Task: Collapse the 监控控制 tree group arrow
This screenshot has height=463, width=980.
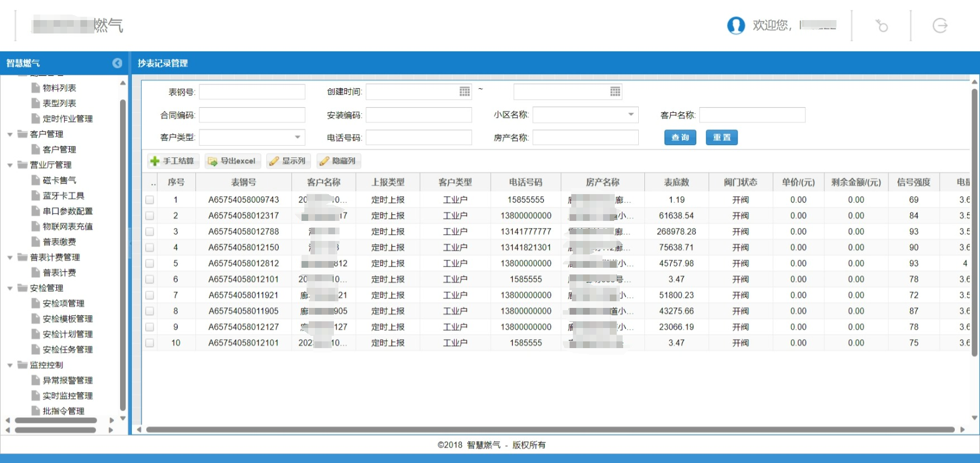Action: [x=10, y=365]
